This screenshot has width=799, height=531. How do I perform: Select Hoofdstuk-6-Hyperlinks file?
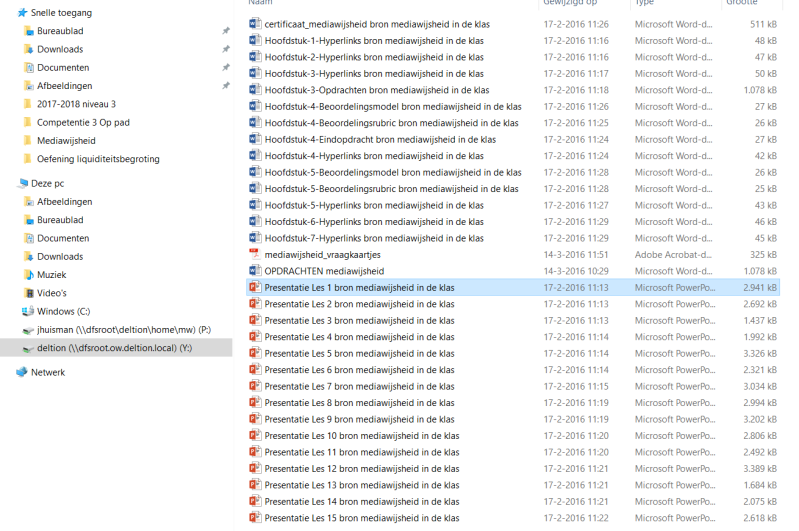click(x=374, y=222)
